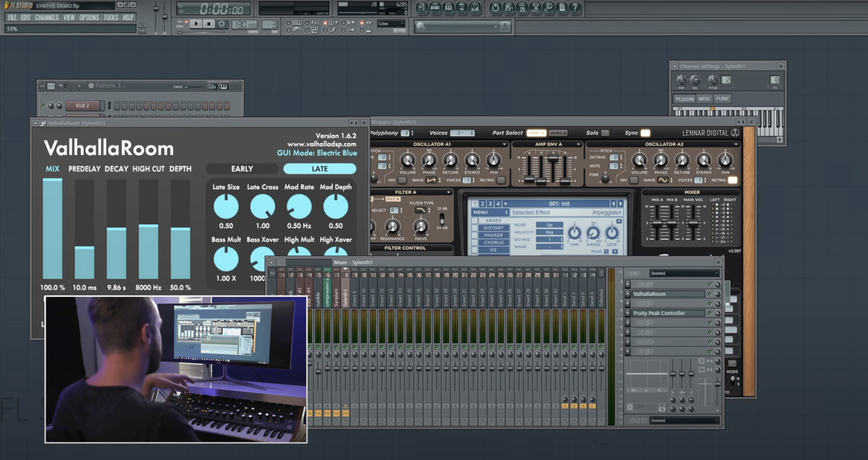Image resolution: width=868 pixels, height=460 pixels.
Task: Open the Help question mark icon
Action: (x=576, y=8)
